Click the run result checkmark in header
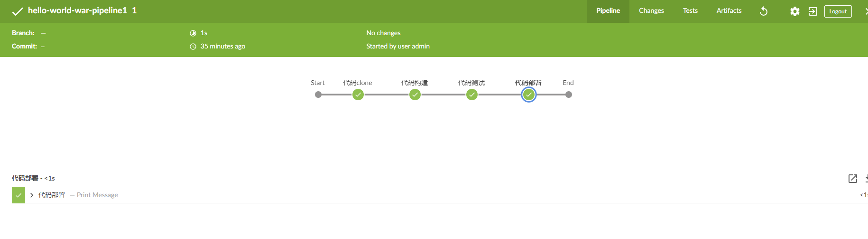The image size is (868, 239). click(x=18, y=11)
